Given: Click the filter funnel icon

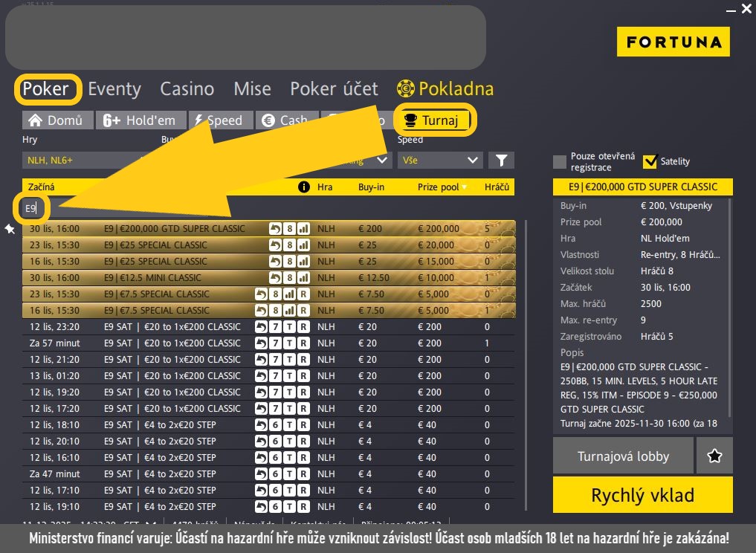Looking at the screenshot, I should pos(501,160).
